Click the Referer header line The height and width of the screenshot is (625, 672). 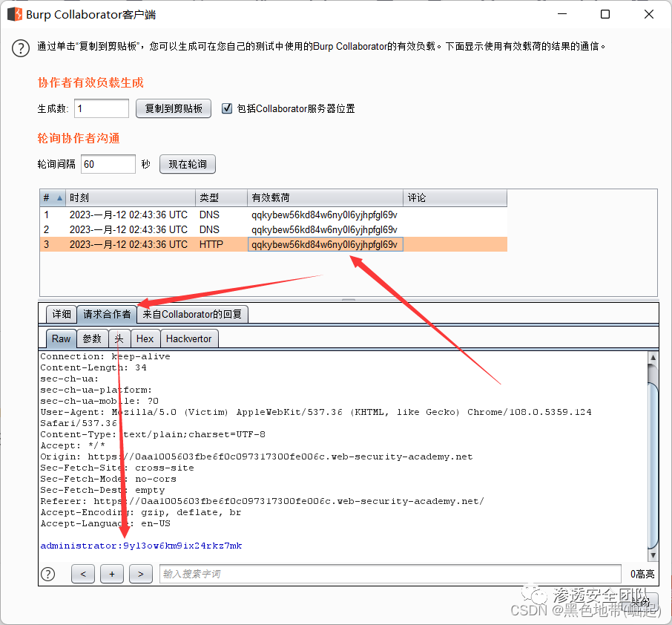click(263, 502)
